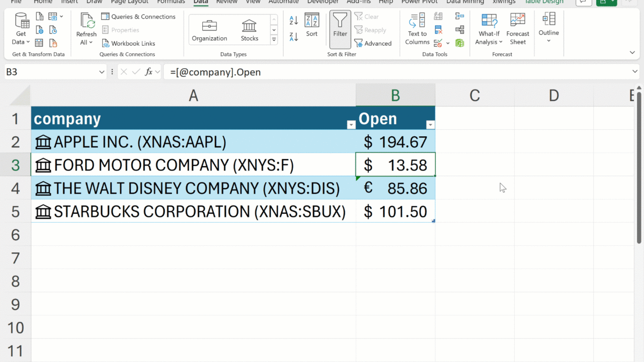644x362 pixels.
Task: Open the Sort dialog
Action: [312, 25]
